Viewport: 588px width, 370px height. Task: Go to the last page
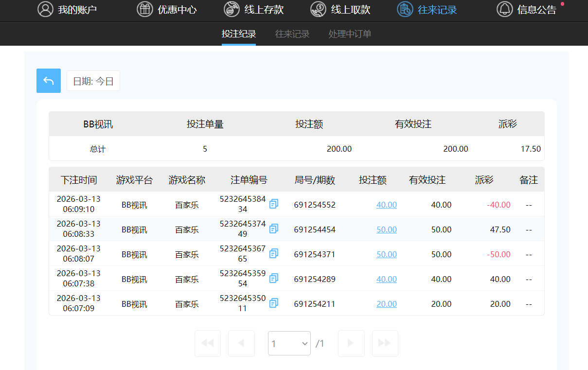[385, 343]
